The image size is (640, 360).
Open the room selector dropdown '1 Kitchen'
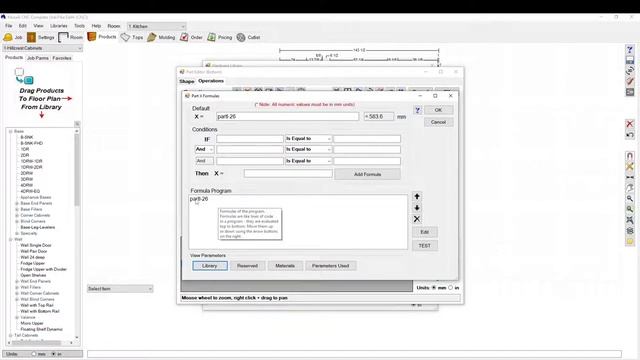pos(156,26)
